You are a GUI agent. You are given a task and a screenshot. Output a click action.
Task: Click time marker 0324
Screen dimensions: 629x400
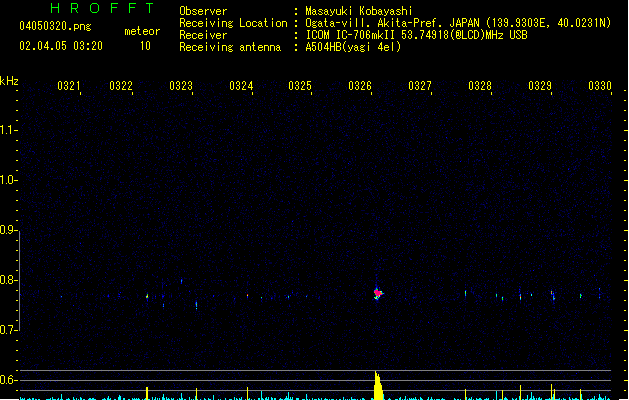click(241, 86)
